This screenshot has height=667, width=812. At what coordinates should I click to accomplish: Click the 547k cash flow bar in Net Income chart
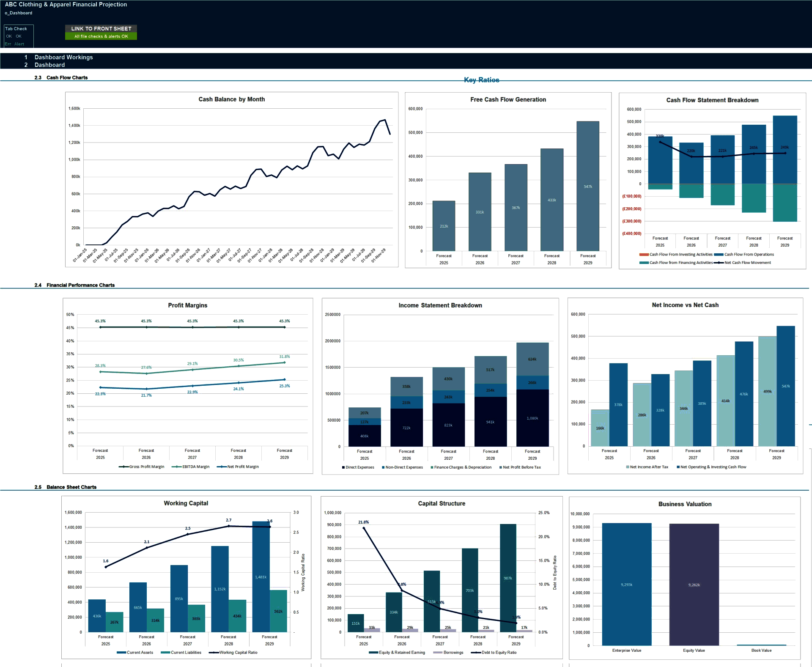[x=786, y=386]
